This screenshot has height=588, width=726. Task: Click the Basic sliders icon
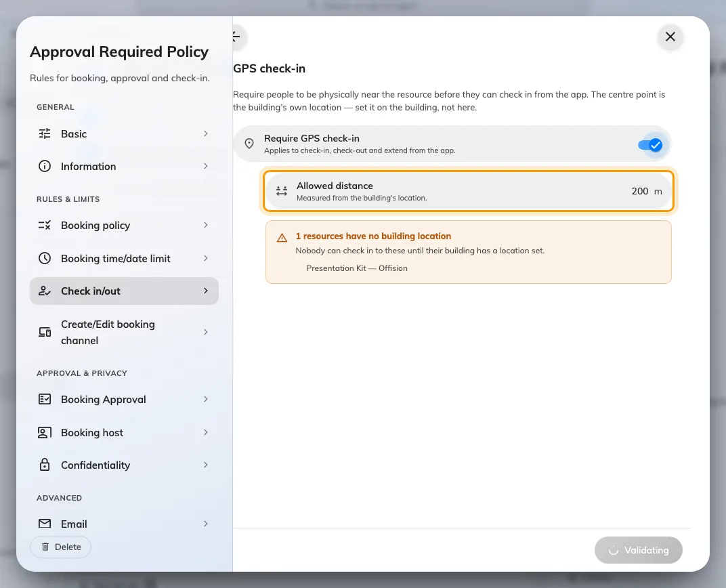[x=45, y=134]
